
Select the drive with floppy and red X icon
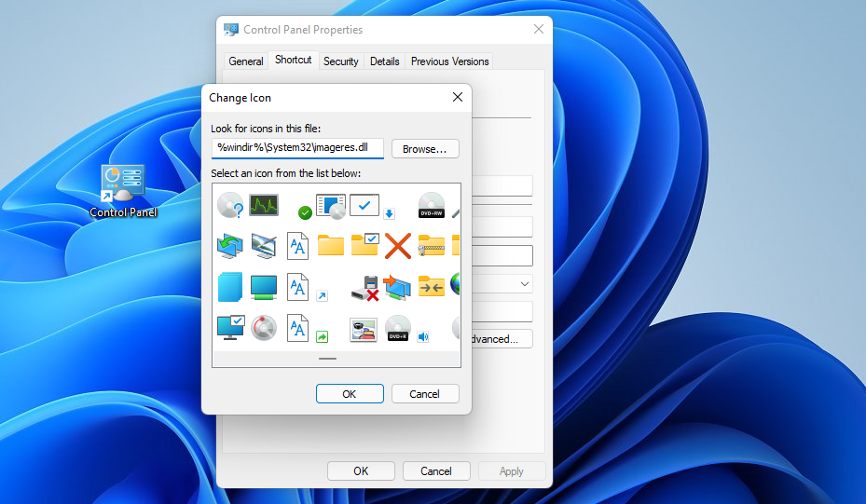[364, 288]
